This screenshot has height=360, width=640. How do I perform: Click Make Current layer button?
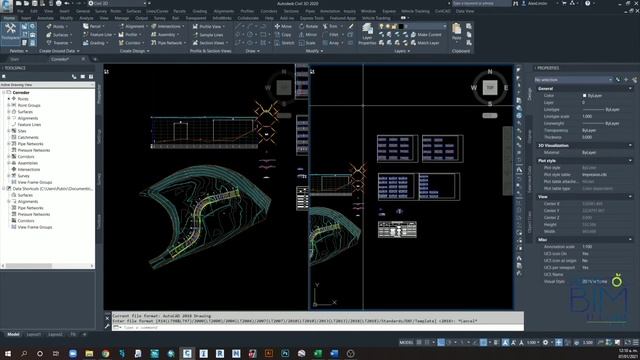point(426,35)
